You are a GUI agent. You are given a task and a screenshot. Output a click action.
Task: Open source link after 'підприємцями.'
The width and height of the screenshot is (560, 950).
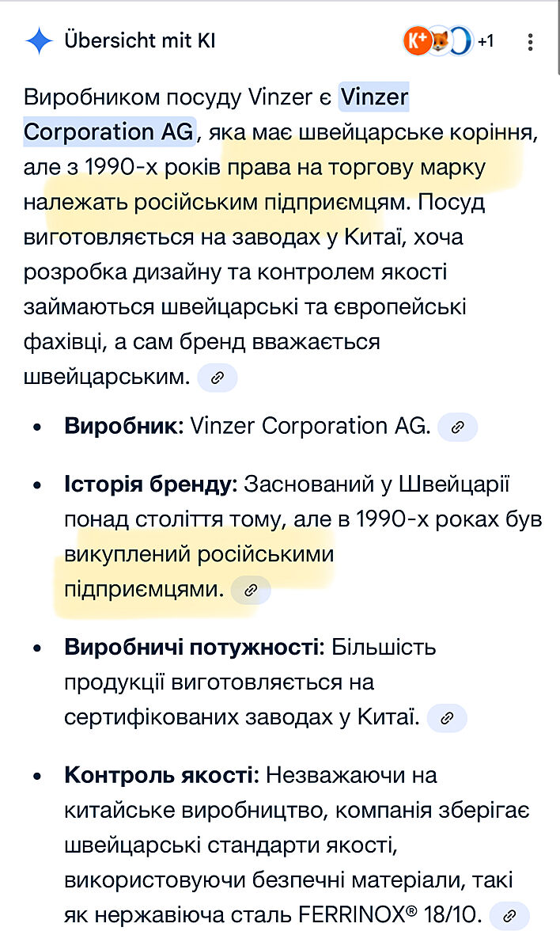tap(250, 590)
